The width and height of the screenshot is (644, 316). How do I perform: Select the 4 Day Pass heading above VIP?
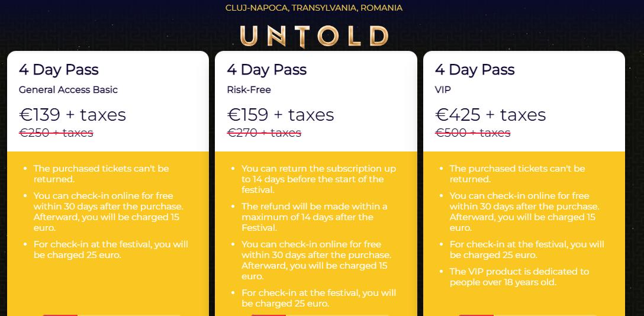(475, 69)
